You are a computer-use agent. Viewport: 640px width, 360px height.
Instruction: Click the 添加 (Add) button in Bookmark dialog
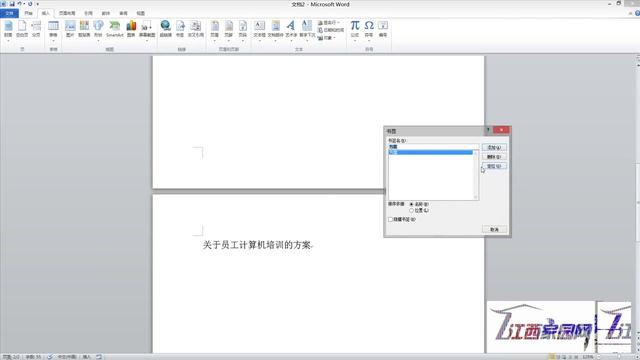(494, 147)
